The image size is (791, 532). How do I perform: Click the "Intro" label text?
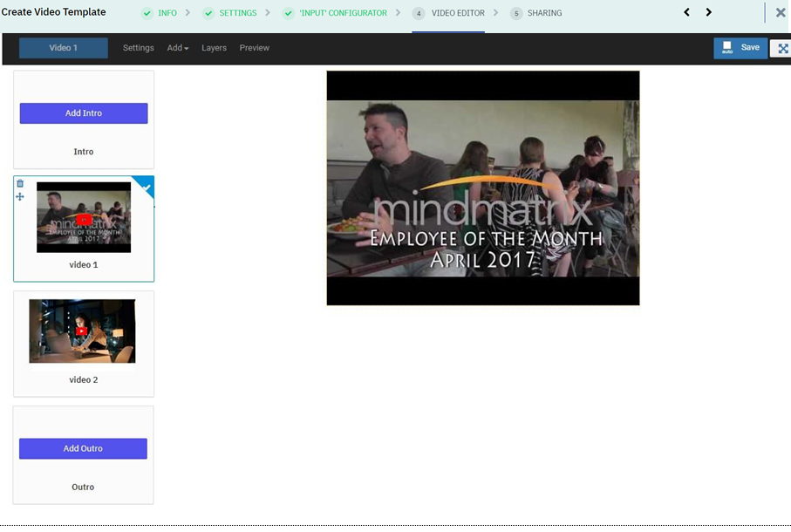click(84, 152)
